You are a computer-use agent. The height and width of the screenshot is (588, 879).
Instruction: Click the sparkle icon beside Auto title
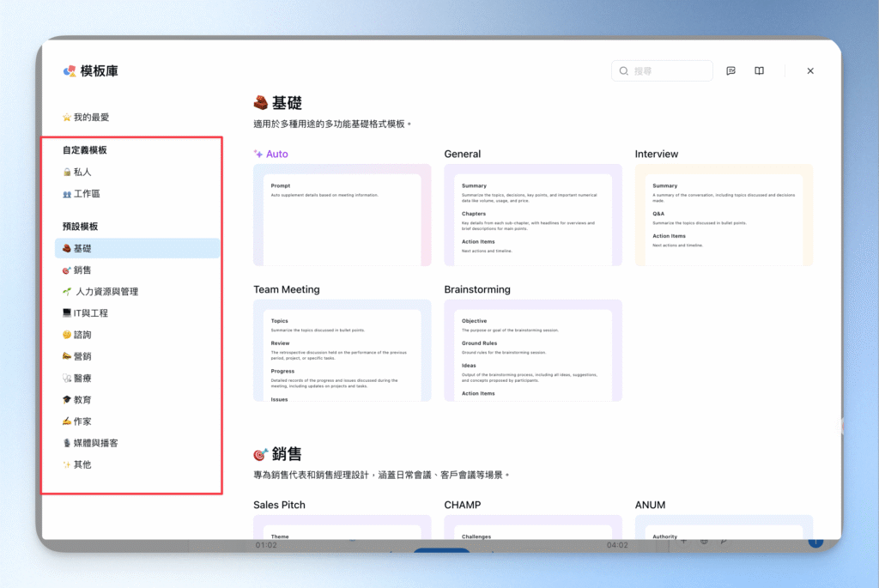258,154
